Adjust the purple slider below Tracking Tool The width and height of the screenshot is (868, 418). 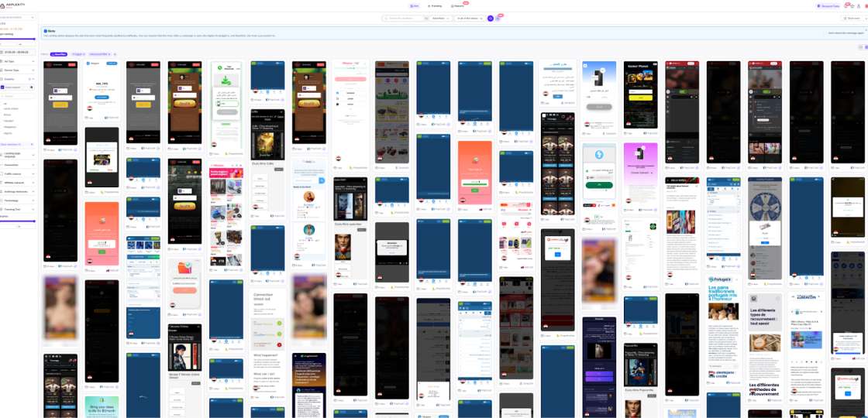click(19, 221)
